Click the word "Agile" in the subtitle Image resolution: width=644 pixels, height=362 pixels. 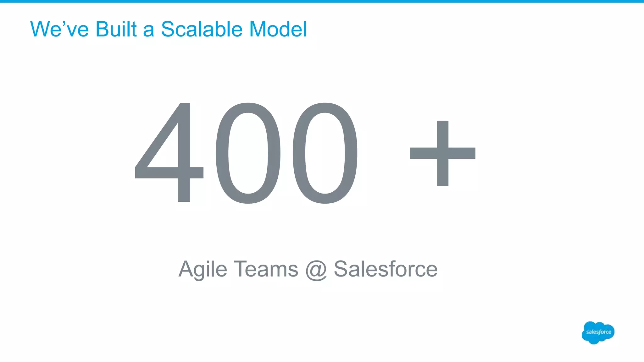pos(203,270)
